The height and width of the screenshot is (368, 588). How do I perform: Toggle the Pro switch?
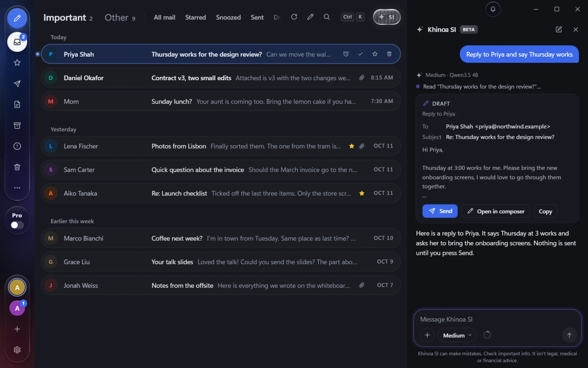click(17, 225)
